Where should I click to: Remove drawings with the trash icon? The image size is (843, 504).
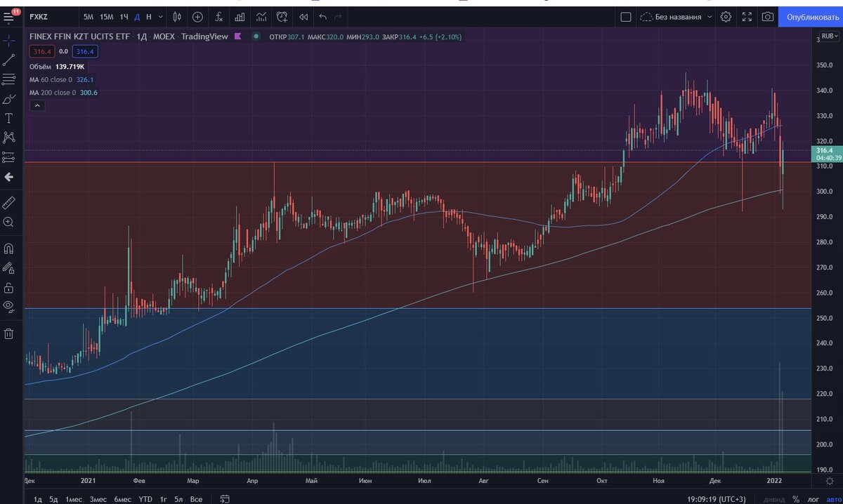click(9, 333)
